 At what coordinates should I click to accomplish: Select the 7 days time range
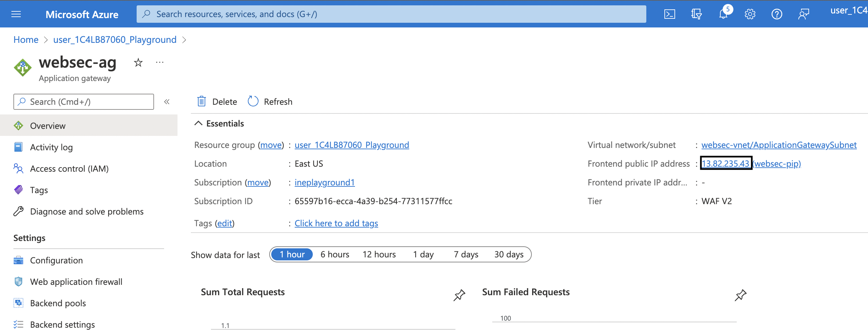[x=466, y=254]
